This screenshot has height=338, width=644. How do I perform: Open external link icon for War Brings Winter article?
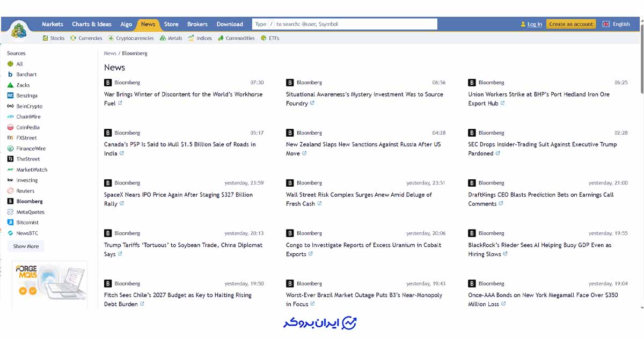(120, 103)
